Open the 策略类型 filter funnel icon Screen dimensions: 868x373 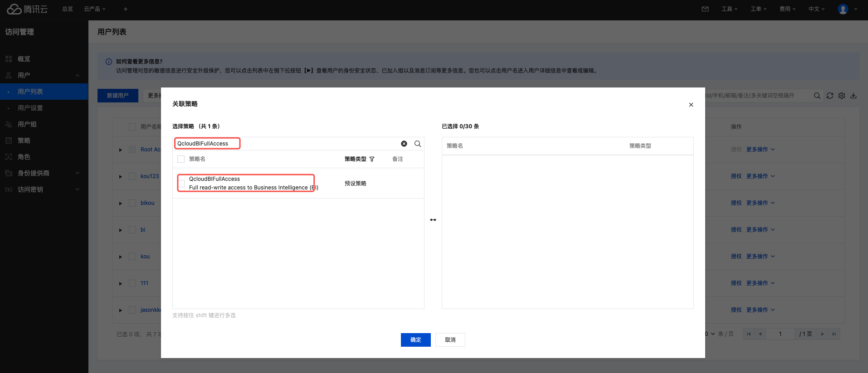[x=372, y=159]
